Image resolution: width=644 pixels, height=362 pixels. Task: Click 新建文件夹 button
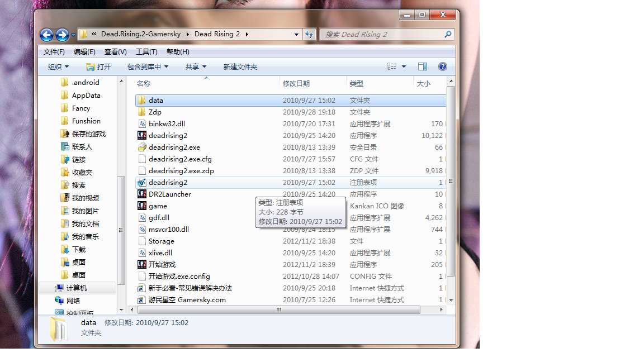point(240,66)
